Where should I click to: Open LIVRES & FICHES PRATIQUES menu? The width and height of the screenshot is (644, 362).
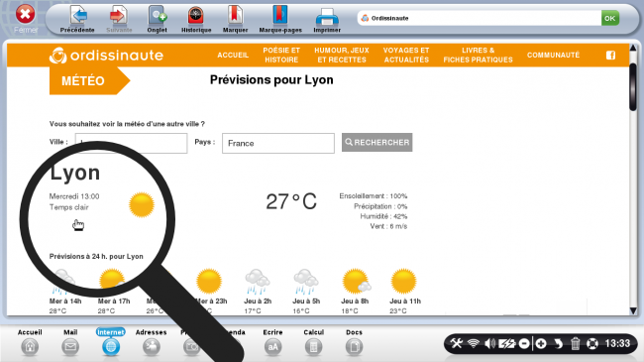pos(479,56)
